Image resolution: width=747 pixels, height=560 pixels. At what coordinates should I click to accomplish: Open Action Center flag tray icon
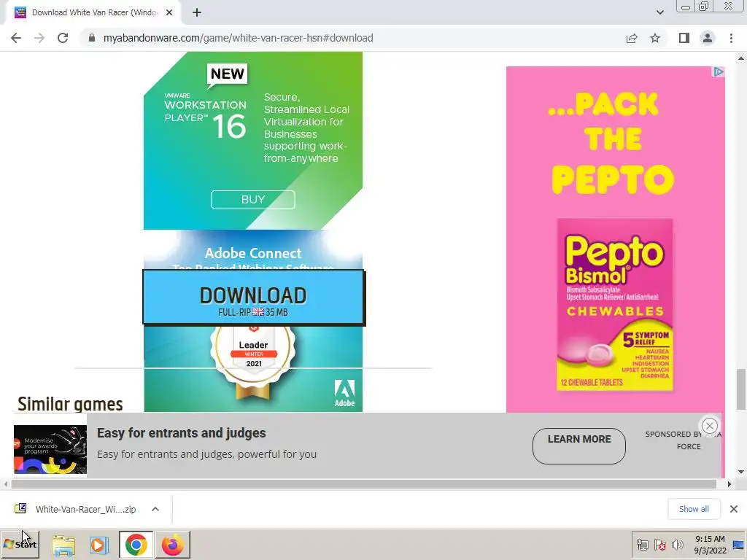(659, 545)
